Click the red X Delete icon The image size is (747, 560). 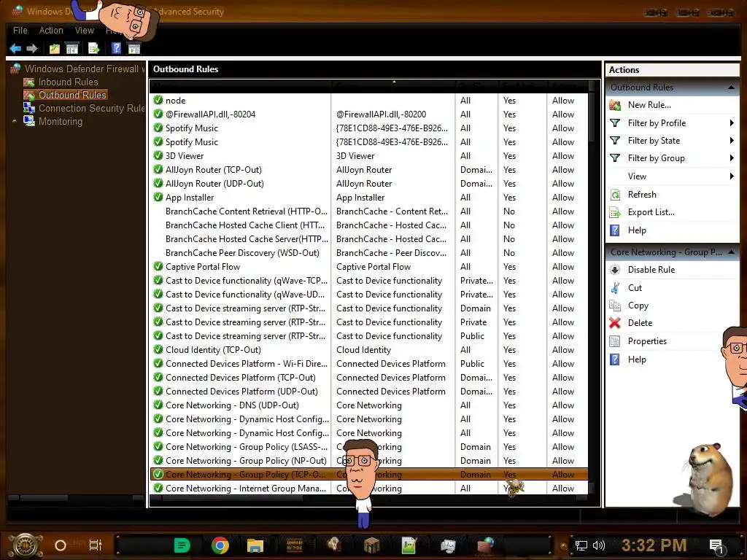(x=615, y=323)
